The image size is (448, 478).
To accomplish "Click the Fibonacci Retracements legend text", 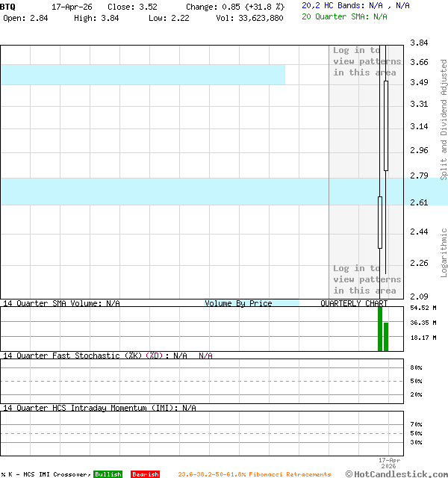I will pos(254,474).
